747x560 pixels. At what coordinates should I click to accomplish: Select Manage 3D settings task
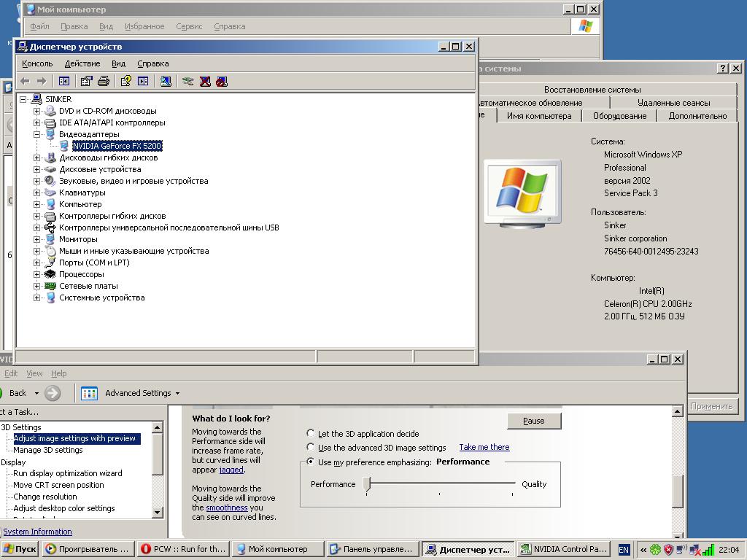click(47, 450)
